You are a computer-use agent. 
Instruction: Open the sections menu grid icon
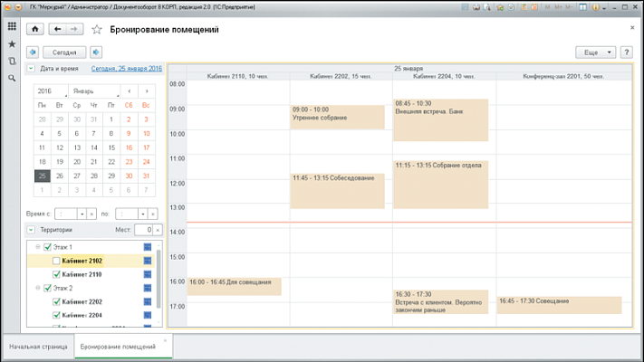tap(12, 27)
